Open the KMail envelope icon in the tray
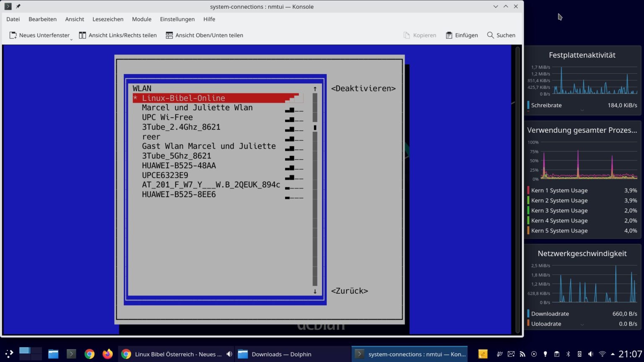 [x=511, y=354]
